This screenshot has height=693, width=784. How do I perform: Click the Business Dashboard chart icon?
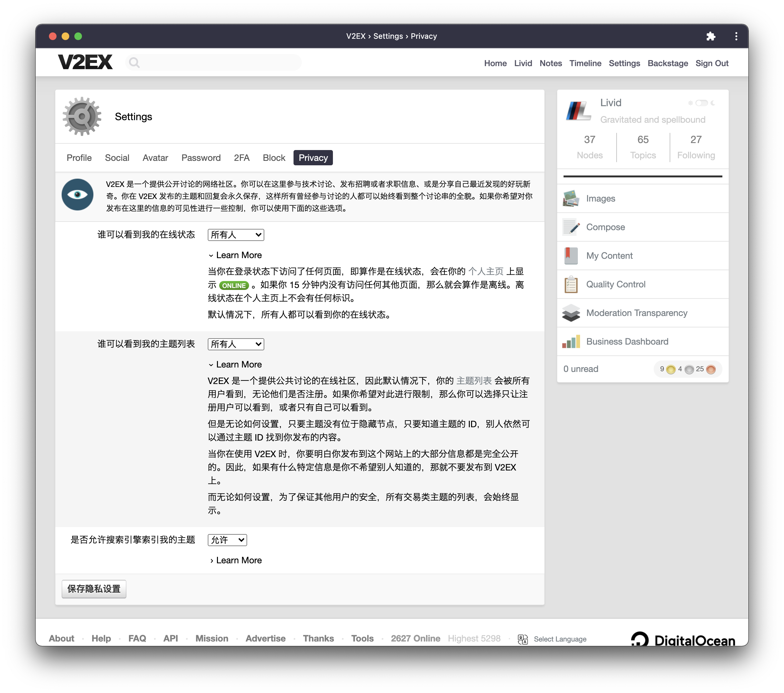tap(571, 341)
